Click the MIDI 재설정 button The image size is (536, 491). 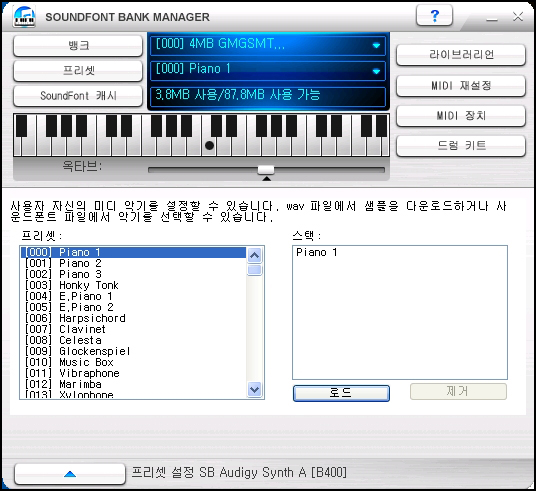461,85
